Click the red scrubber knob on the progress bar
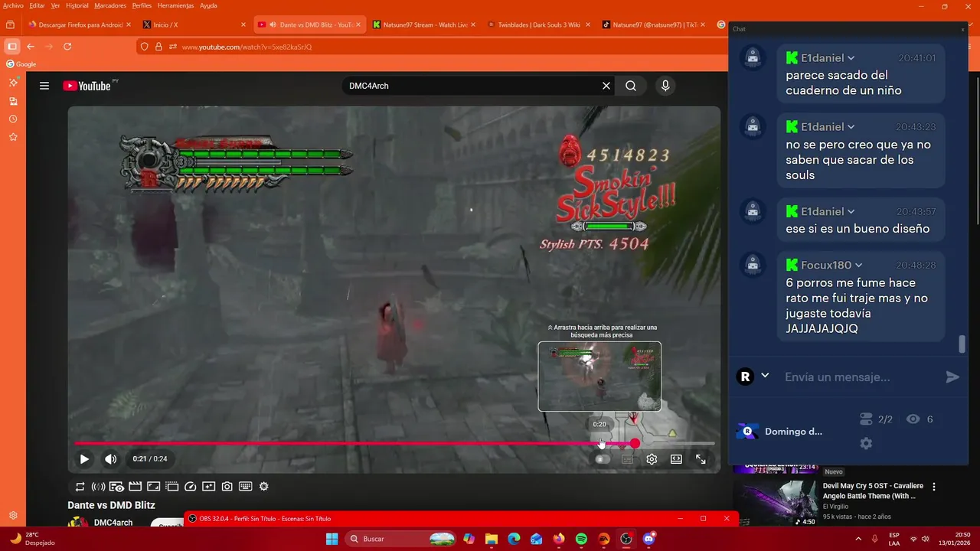Viewport: 980px width, 551px height. pyautogui.click(x=635, y=444)
